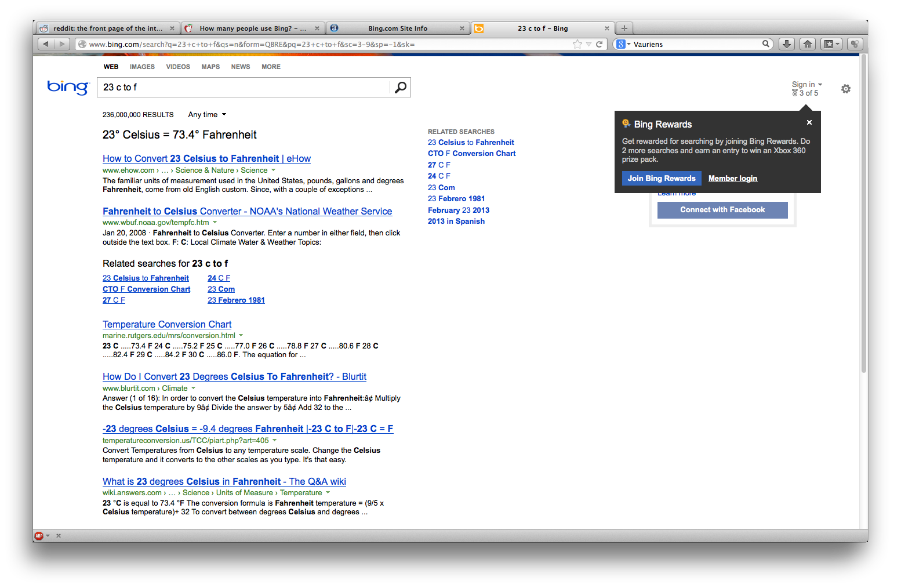The height and width of the screenshot is (588, 901).
Task: Go to the home page via house icon
Action: [808, 44]
